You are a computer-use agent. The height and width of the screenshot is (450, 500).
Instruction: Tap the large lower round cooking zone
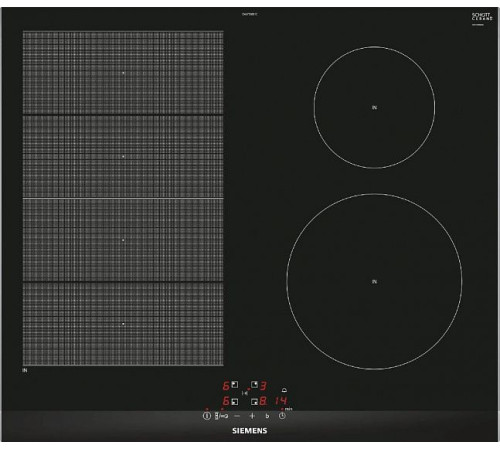point(374,282)
